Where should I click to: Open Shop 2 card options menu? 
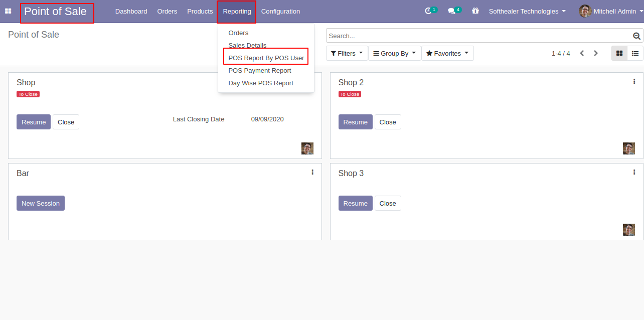634,81
